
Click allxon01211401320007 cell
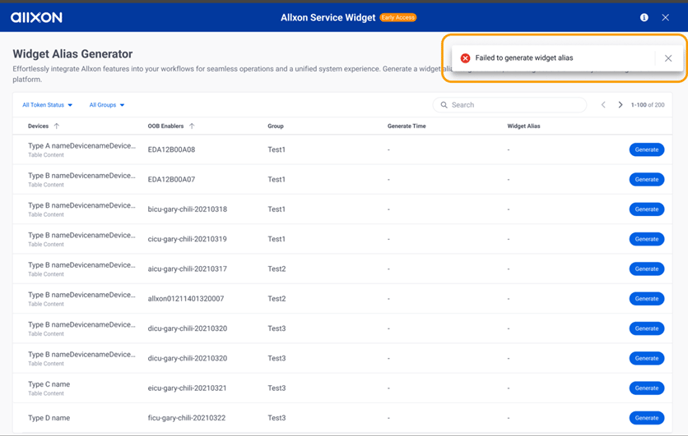click(x=186, y=299)
